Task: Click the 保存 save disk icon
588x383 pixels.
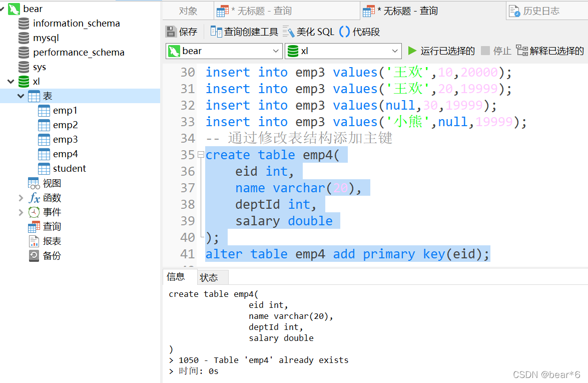Action: coord(171,32)
